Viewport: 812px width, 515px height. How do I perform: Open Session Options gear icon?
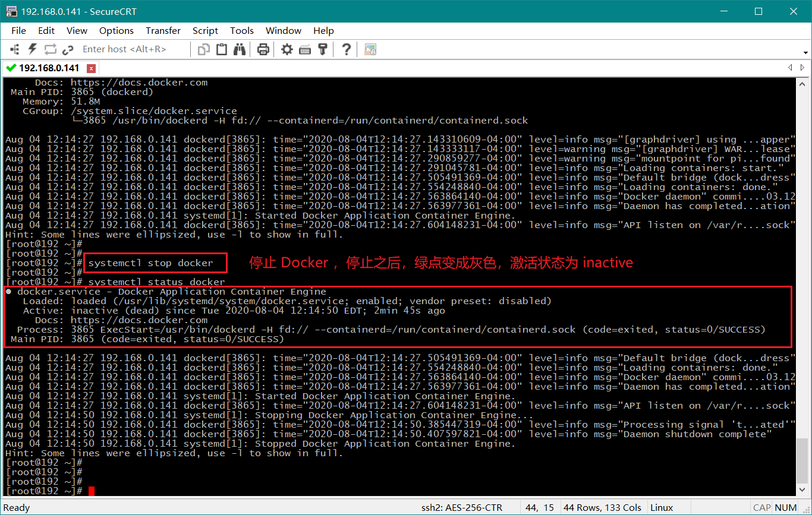[x=287, y=49]
